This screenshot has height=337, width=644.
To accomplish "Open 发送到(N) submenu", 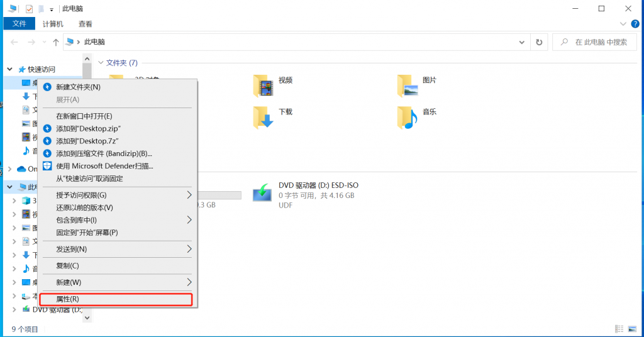I will pos(116,249).
